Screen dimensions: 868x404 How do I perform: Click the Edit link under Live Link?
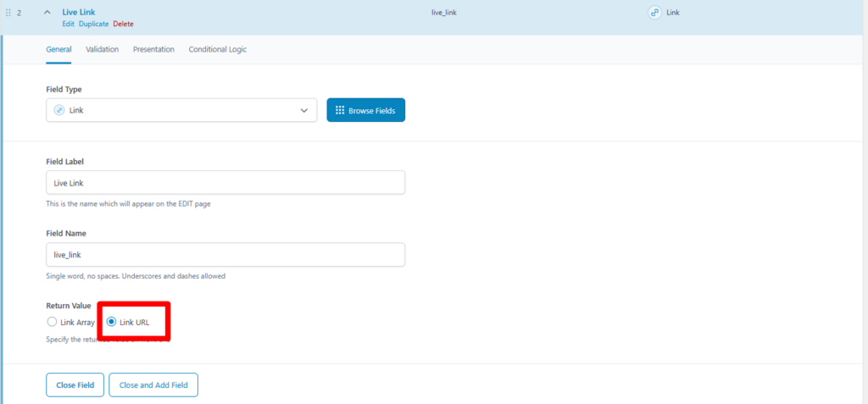pyautogui.click(x=69, y=24)
